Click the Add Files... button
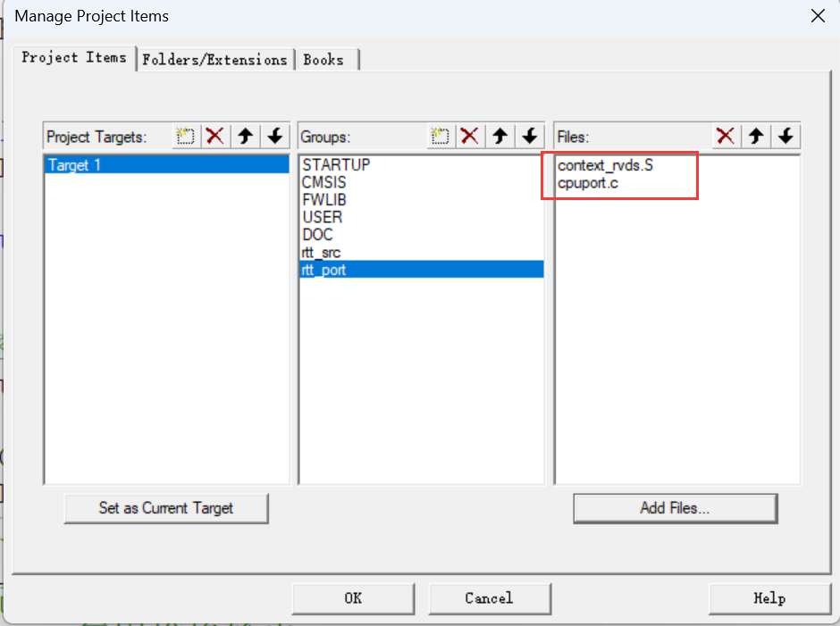Image resolution: width=840 pixels, height=626 pixels. point(675,508)
